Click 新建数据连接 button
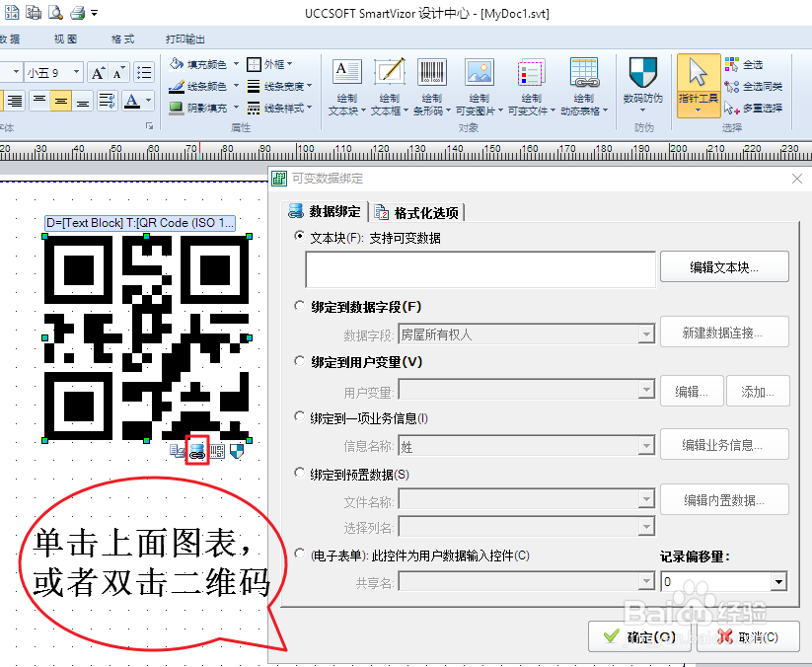The height and width of the screenshot is (667, 812). pos(724,332)
